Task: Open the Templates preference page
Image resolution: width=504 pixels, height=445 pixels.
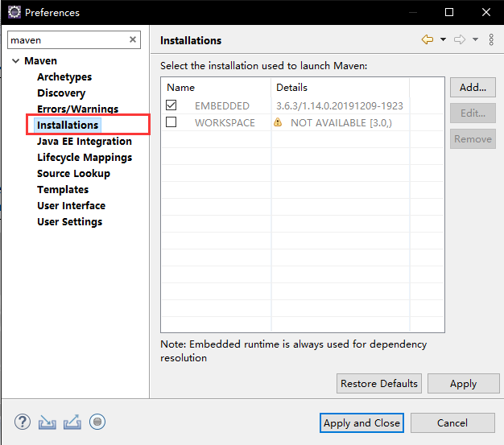Action: pos(63,190)
